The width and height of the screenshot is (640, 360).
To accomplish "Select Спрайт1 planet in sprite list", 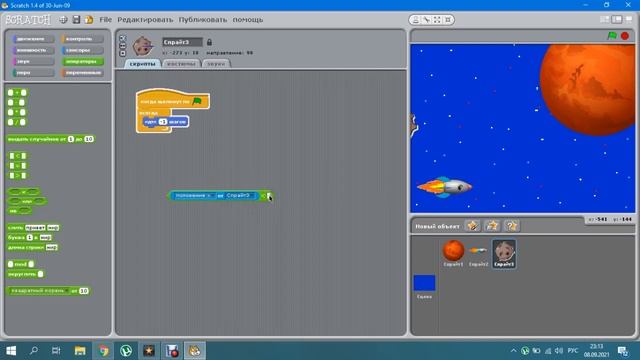I will [x=453, y=253].
